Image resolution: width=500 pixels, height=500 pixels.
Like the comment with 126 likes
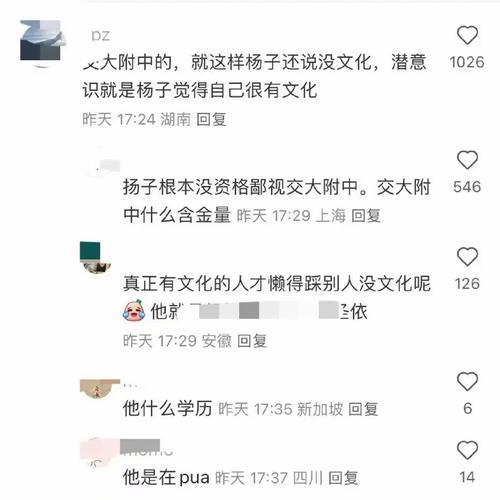[x=467, y=256]
